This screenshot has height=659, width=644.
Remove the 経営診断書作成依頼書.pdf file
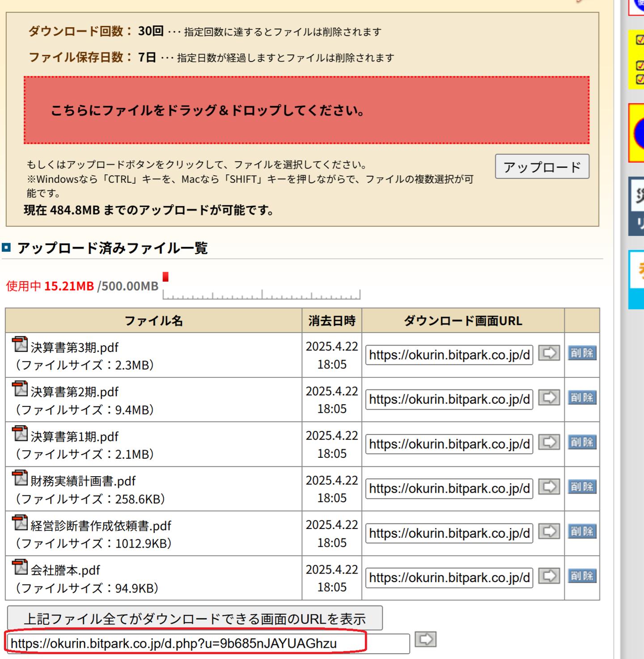pos(582,531)
